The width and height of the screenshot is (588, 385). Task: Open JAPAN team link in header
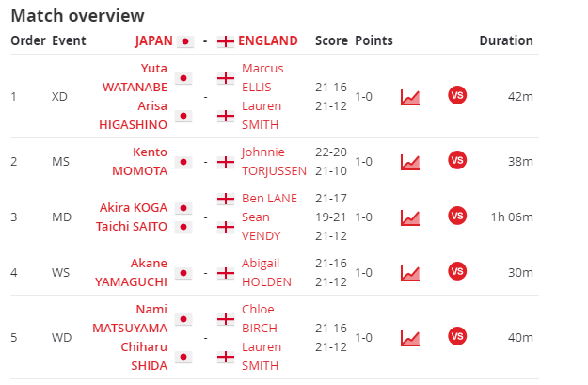tap(154, 40)
